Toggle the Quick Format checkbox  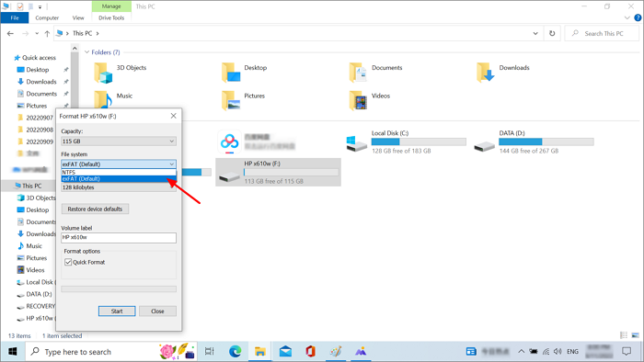(68, 262)
